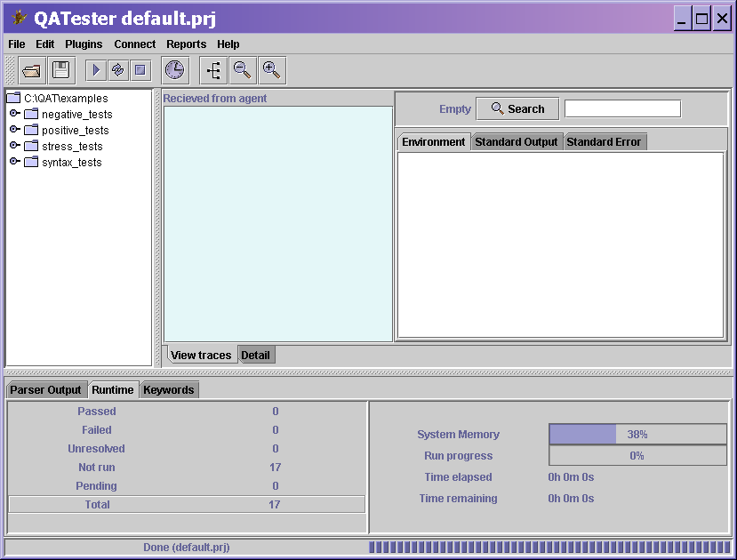Click the Search button
Viewport: 737px width, 560px height.
[x=517, y=108]
